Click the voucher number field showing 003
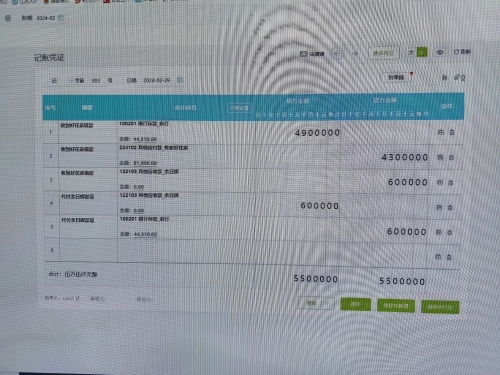 96,81
